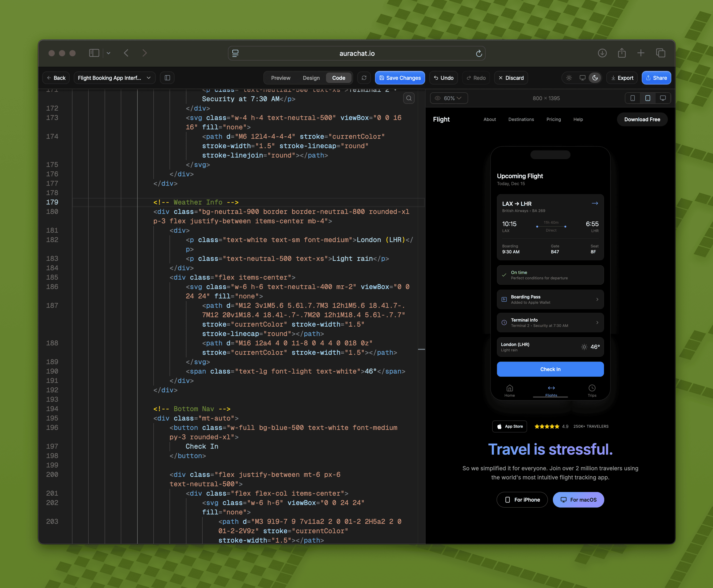Screen dimensions: 713x588
Task: Click the Redo button
Action: coord(476,78)
